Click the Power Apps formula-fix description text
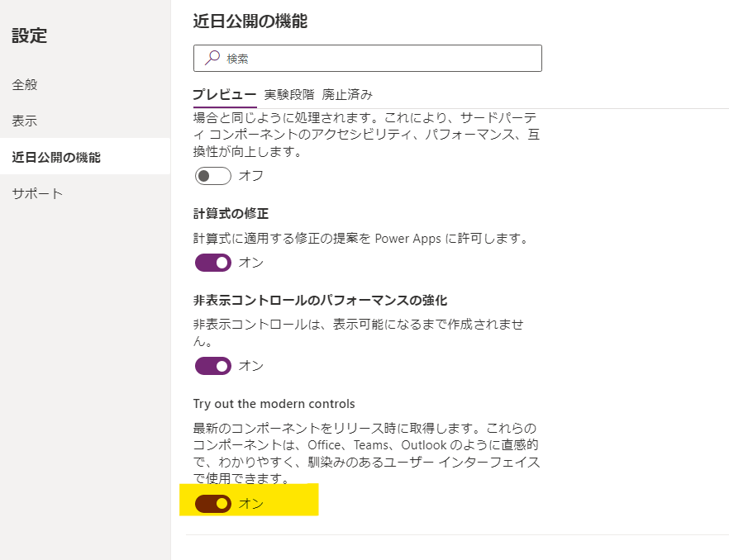The height and width of the screenshot is (560, 729). point(360,239)
